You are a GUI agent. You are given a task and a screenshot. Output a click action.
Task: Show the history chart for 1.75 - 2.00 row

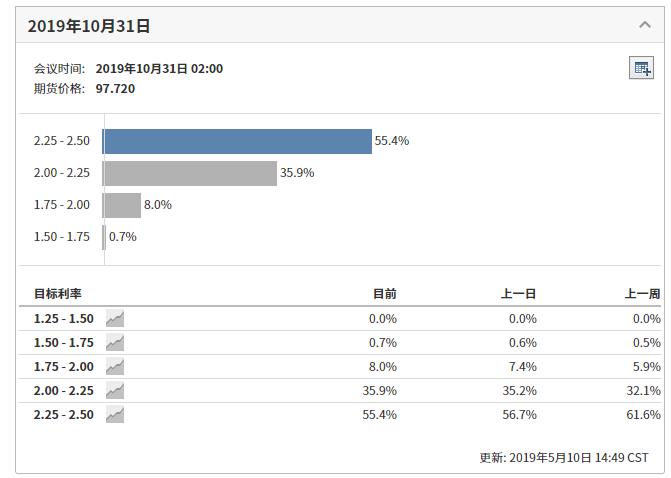click(115, 367)
